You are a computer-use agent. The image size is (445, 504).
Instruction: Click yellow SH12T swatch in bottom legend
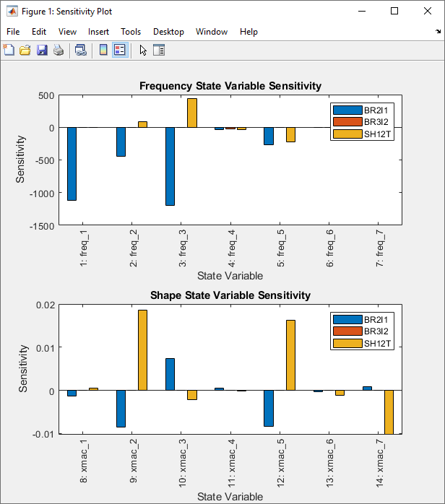[x=347, y=343]
